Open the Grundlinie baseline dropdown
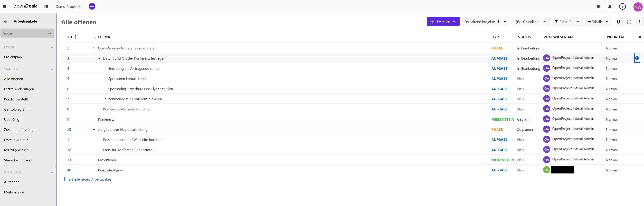 (531, 22)
